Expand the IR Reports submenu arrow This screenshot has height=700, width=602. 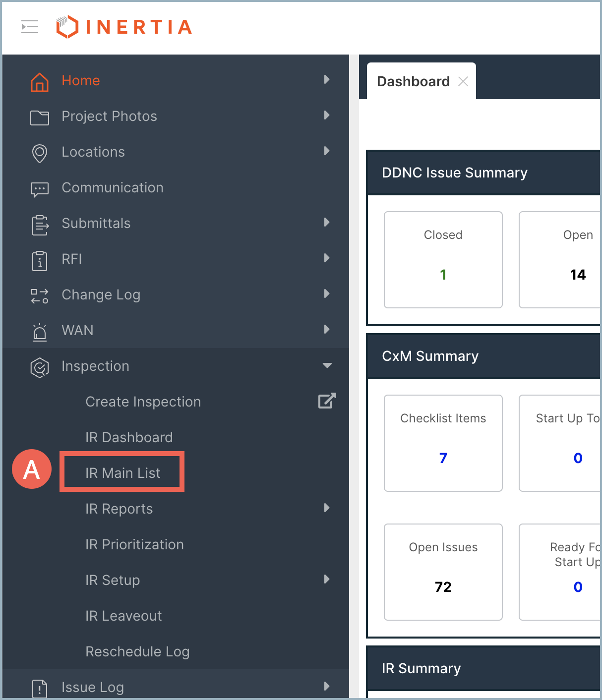pyautogui.click(x=327, y=508)
